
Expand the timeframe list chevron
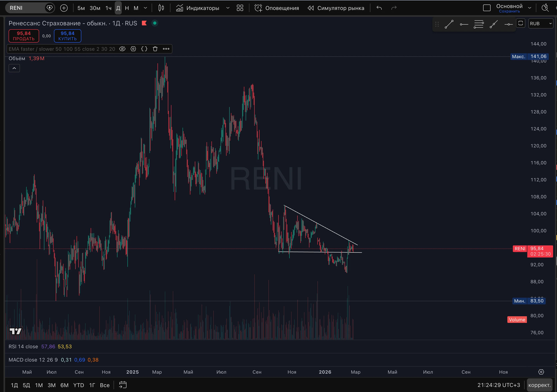tap(145, 8)
